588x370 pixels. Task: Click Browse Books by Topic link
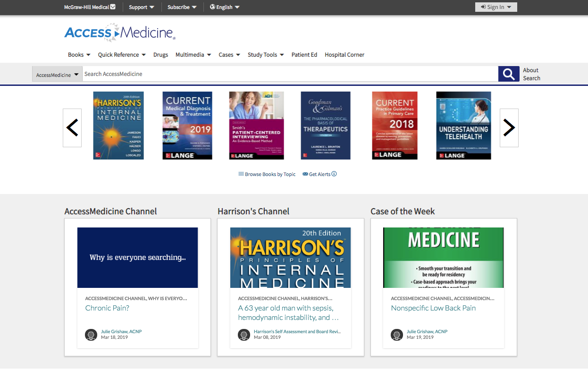click(267, 174)
